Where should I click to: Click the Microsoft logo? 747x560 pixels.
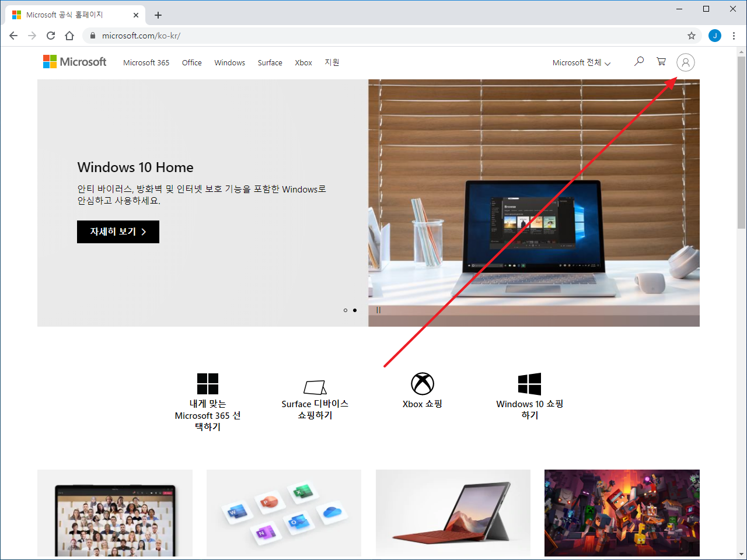point(75,62)
